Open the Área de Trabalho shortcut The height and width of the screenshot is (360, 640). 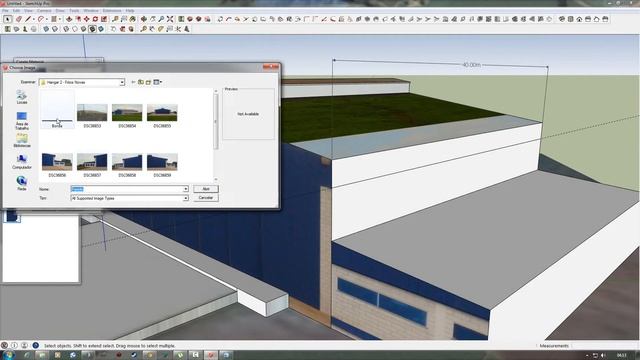click(x=22, y=121)
